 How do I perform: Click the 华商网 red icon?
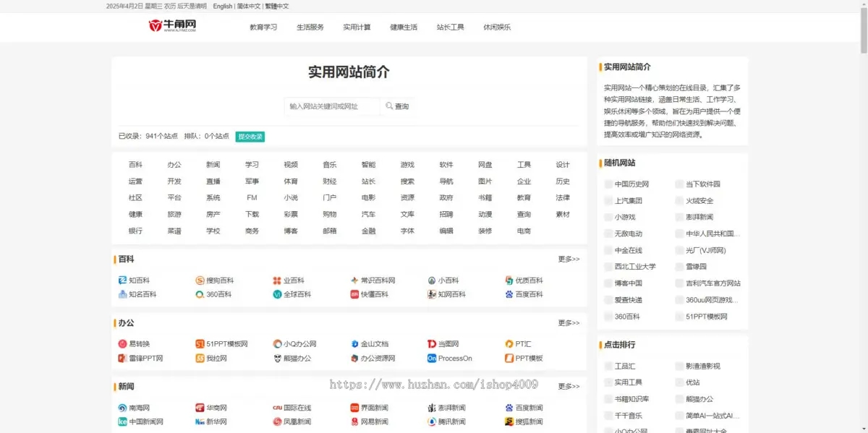pyautogui.click(x=200, y=408)
